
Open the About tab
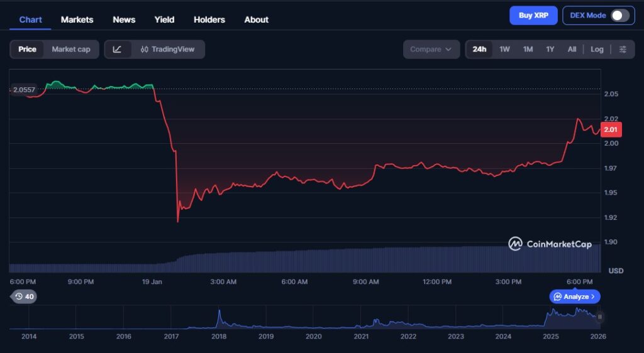click(x=257, y=19)
